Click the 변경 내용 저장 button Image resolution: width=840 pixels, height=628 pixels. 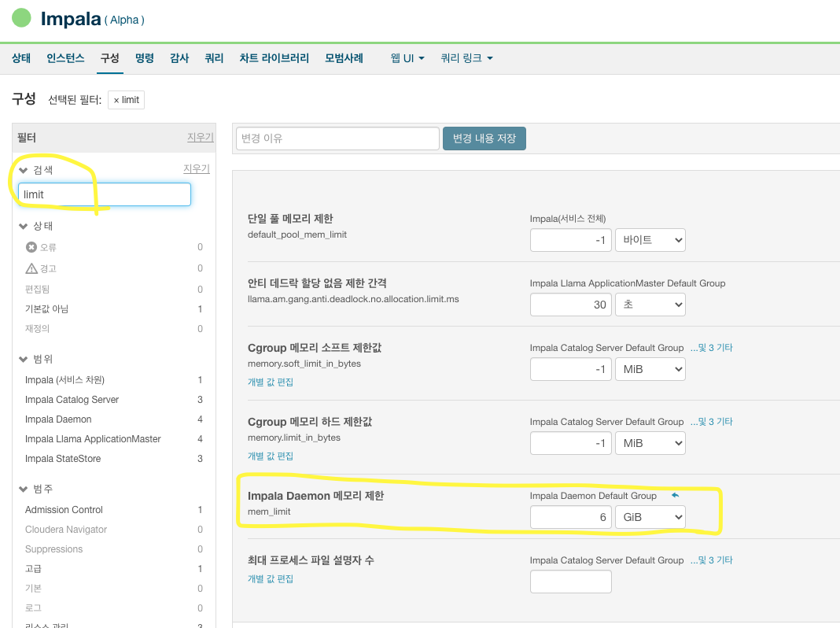[x=484, y=139]
